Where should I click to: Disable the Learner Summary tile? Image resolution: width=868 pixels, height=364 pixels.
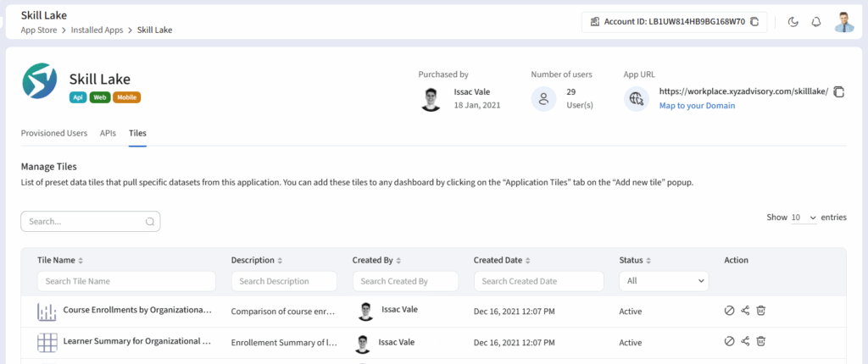(729, 342)
